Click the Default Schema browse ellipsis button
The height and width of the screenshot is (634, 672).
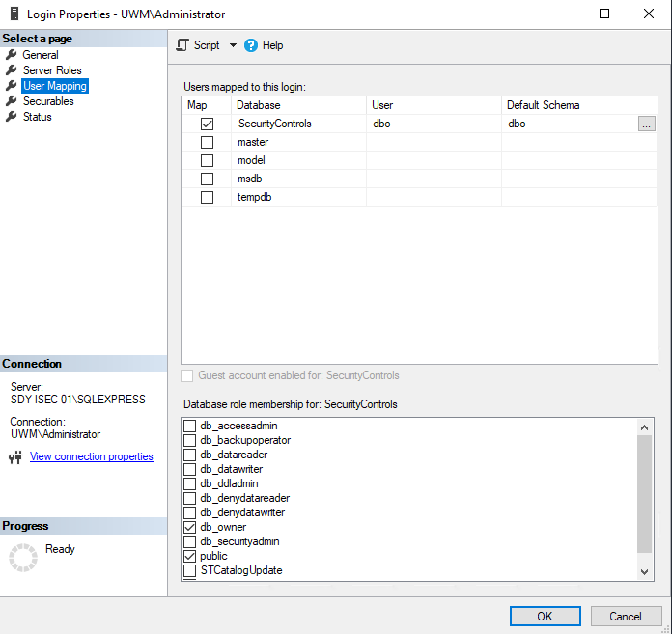(646, 124)
